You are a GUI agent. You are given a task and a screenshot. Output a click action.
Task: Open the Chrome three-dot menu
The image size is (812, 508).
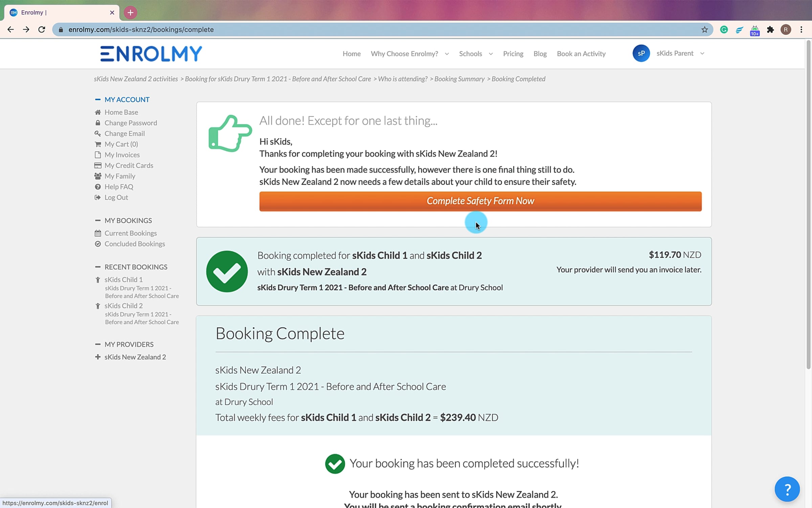point(801,29)
